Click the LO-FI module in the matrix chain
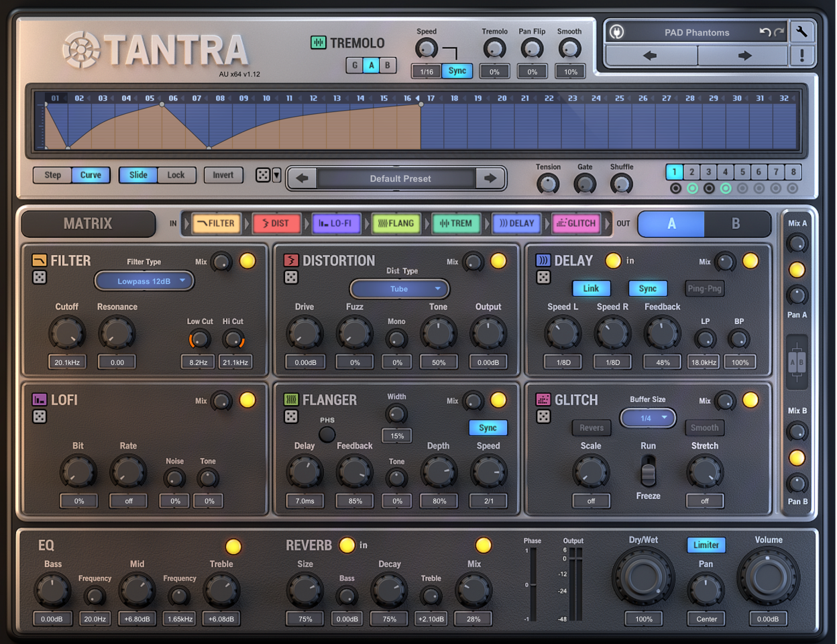The width and height of the screenshot is (837, 644). [336, 223]
